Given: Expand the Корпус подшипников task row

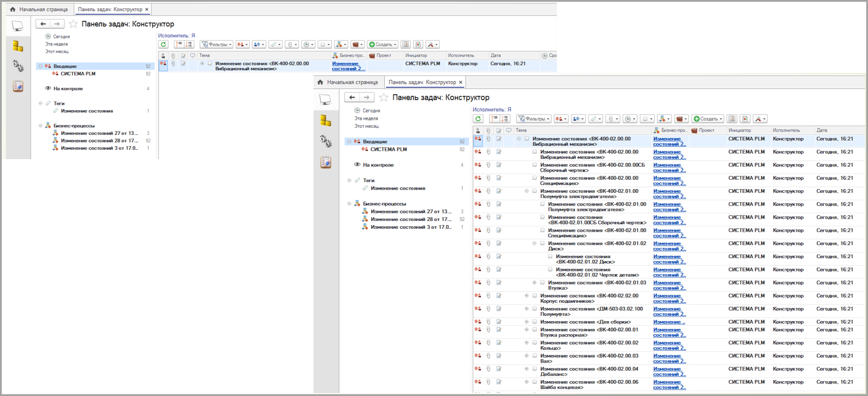Looking at the screenshot, I should click(527, 295).
